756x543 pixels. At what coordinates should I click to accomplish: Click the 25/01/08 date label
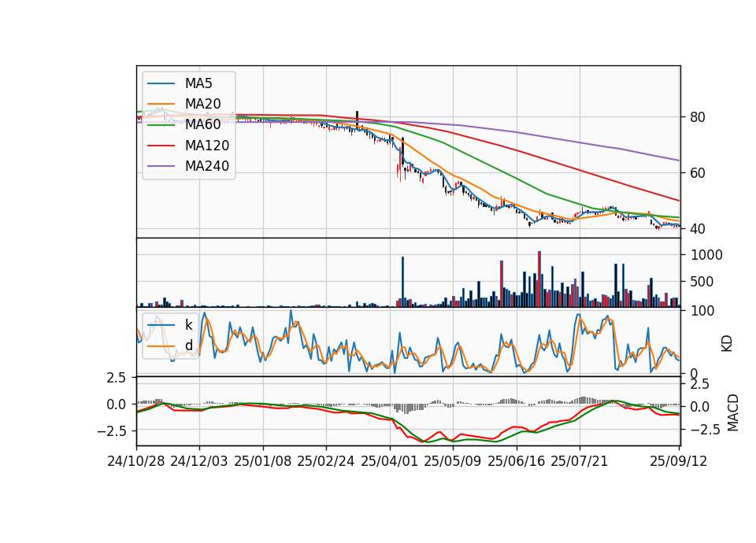(x=263, y=461)
